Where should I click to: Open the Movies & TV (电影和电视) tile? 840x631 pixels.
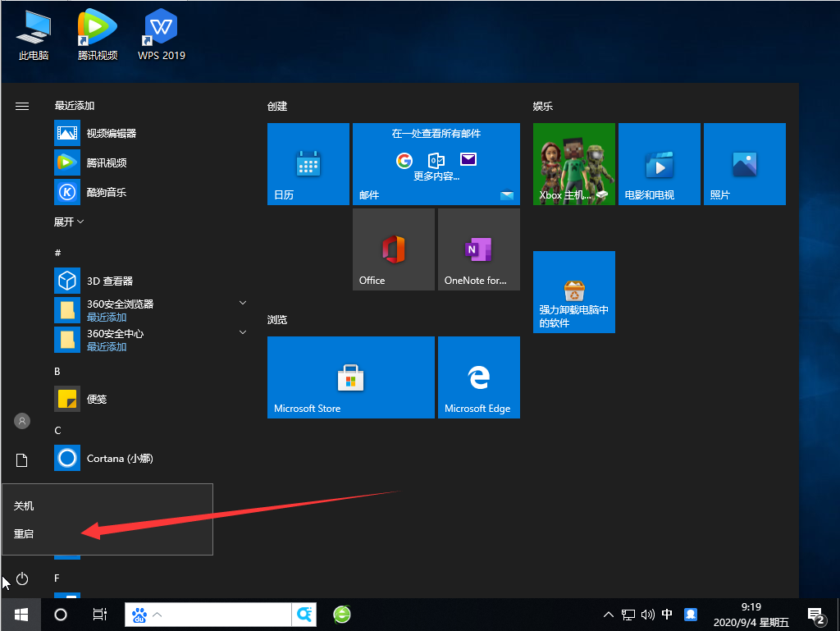[x=660, y=164]
